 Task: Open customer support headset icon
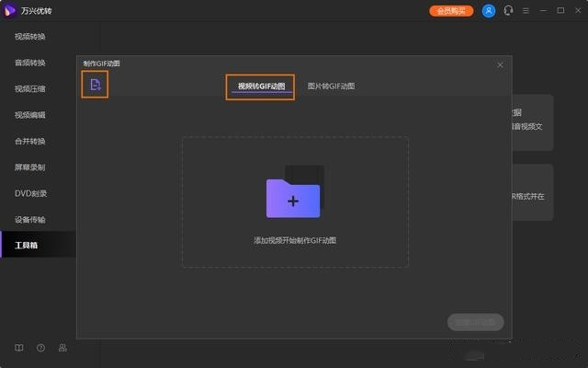click(x=508, y=11)
